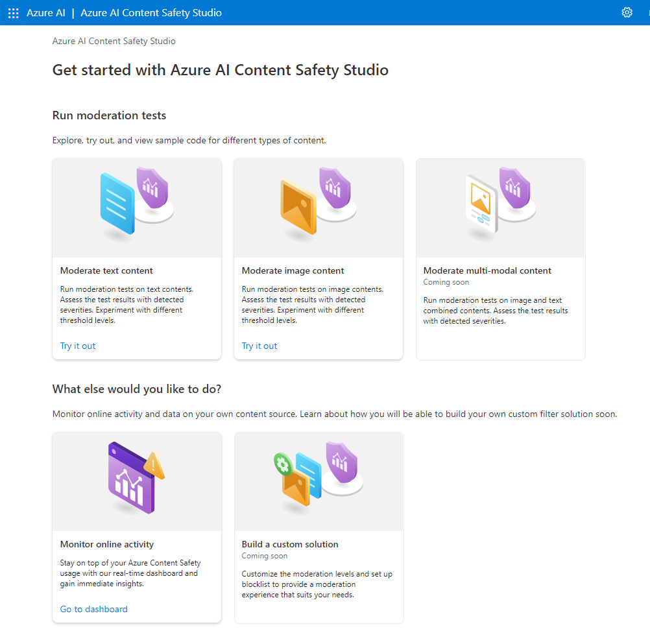The width and height of the screenshot is (650, 644).
Task: Click the Run moderation tests heading
Action: pos(109,115)
